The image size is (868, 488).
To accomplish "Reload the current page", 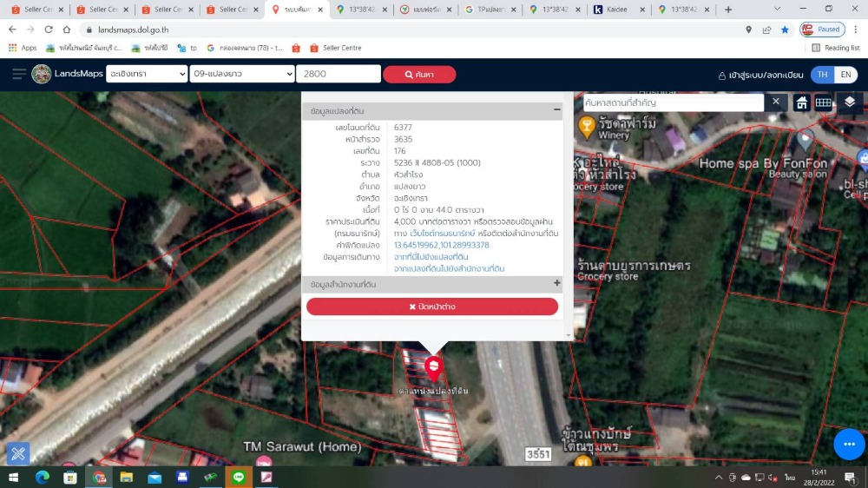I will 49,30.
